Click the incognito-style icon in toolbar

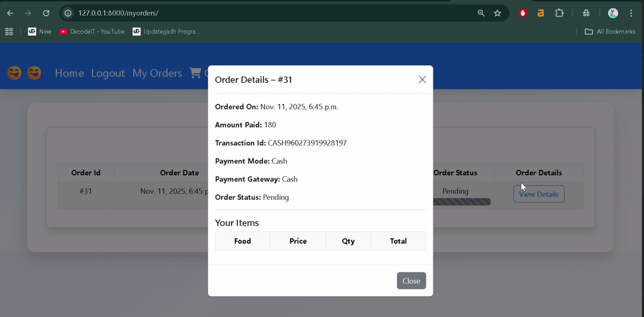586,13
